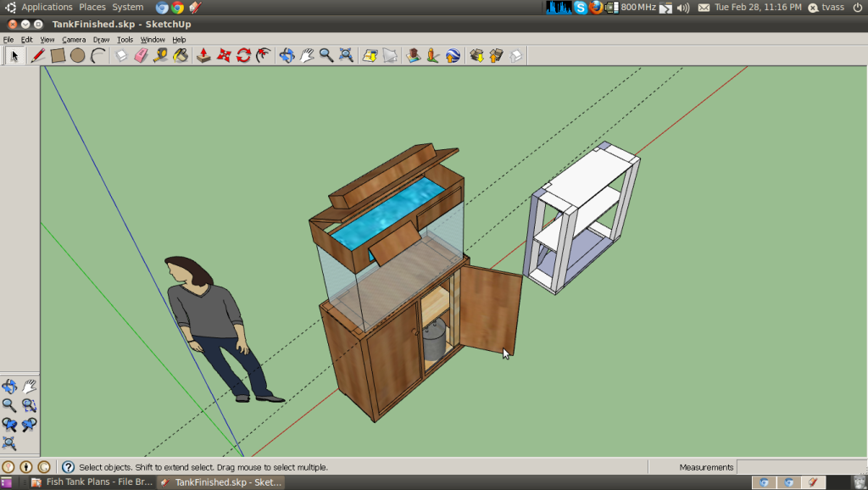The width and height of the screenshot is (868, 490).
Task: Select the Circle tool
Action: 77,55
